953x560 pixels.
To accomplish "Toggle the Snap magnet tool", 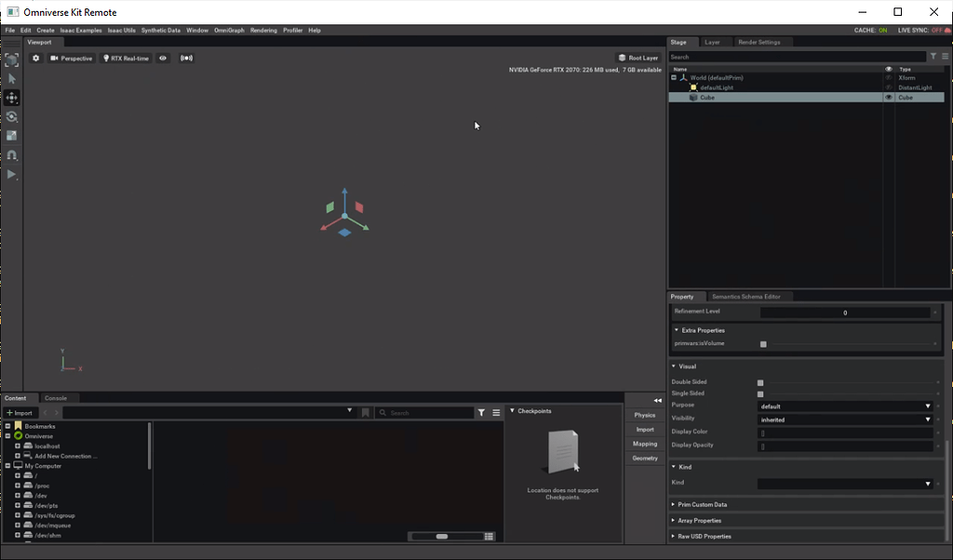I will pos(11,154).
